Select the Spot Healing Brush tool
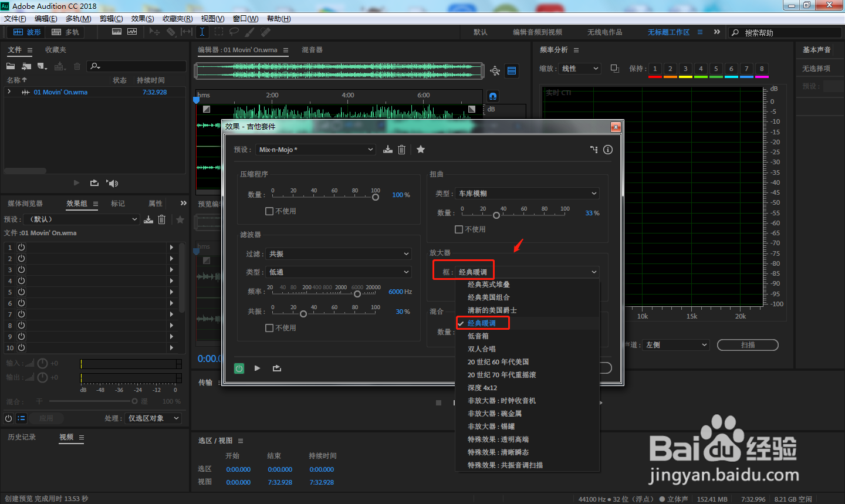Viewport: 845px width, 504px height. click(266, 32)
